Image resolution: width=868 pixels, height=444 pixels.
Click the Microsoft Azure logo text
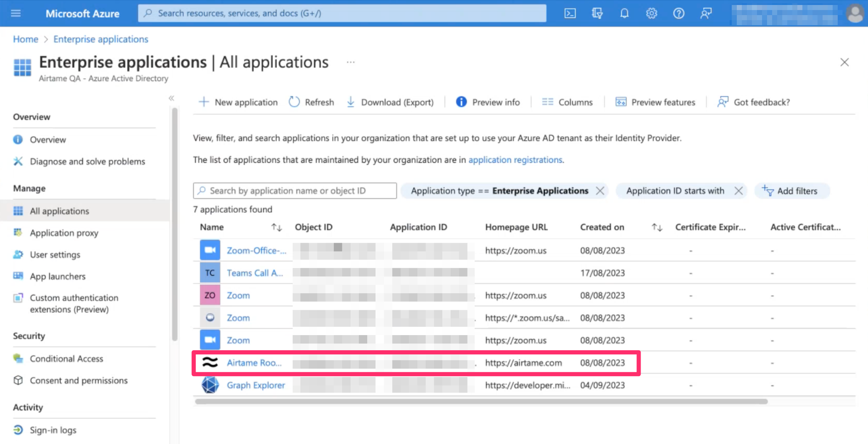[82, 13]
